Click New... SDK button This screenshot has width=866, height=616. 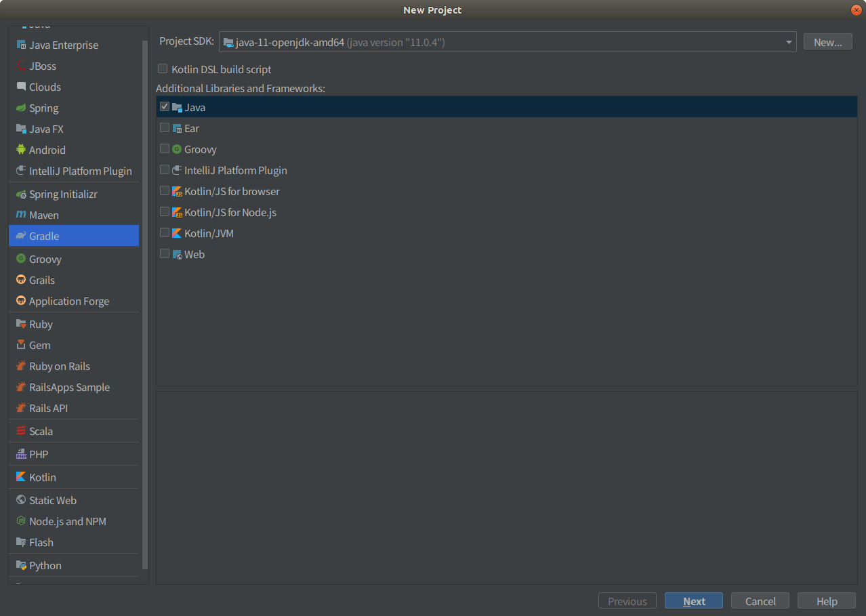pos(827,42)
